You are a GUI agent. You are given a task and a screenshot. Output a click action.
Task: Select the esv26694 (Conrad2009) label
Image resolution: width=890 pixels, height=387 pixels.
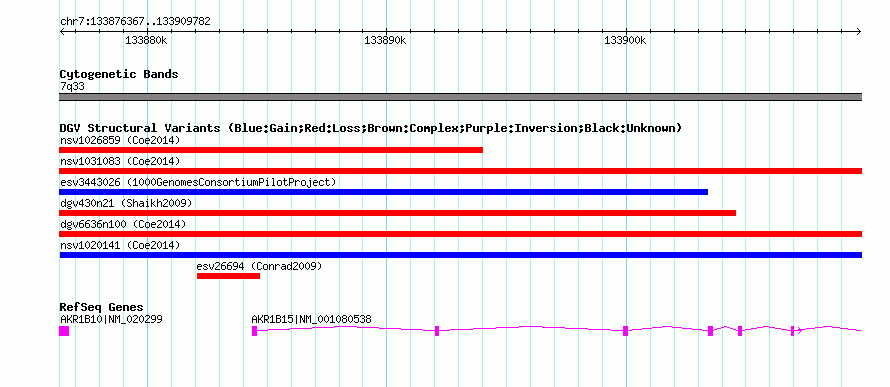tap(259, 266)
